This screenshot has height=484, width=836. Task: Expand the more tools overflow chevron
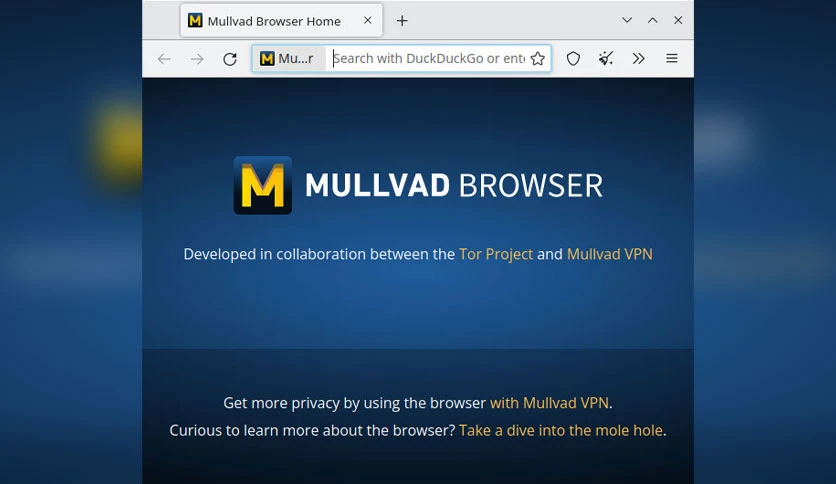(639, 59)
